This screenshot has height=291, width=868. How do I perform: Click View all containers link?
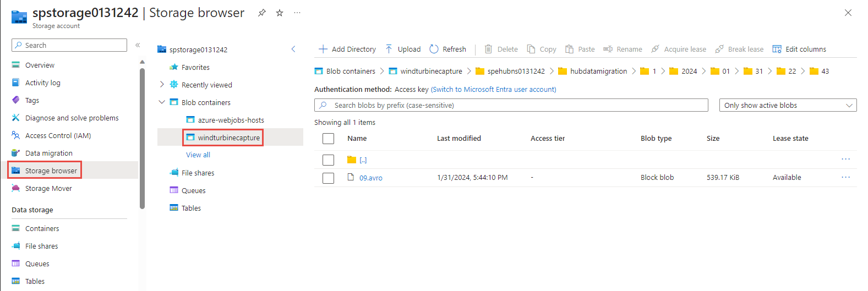click(198, 155)
